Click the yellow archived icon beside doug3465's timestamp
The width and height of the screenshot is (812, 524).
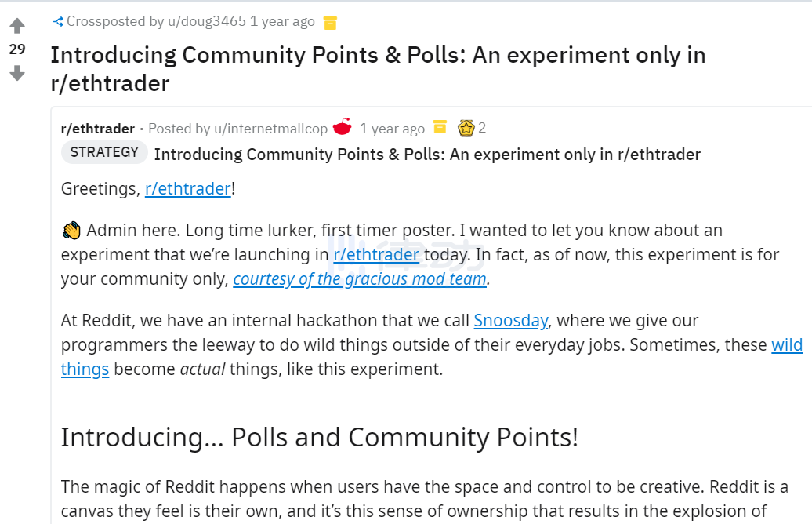pyautogui.click(x=330, y=23)
